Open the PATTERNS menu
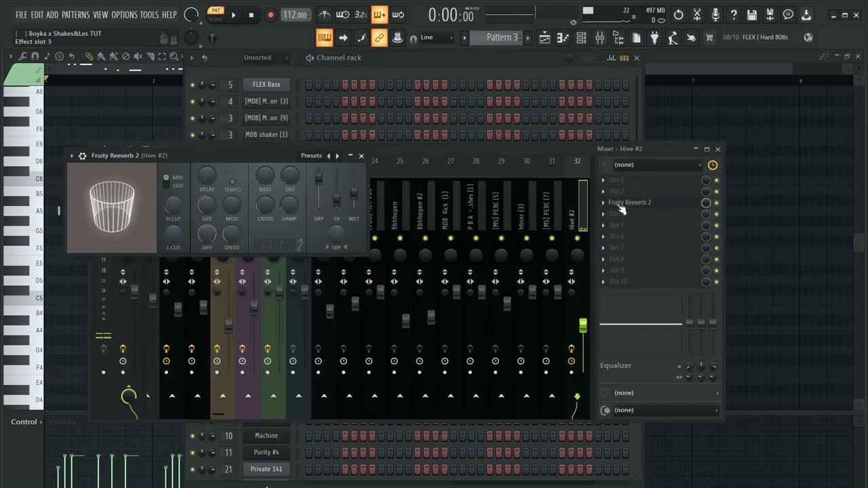Viewport: 868px width, 488px height. [x=75, y=15]
